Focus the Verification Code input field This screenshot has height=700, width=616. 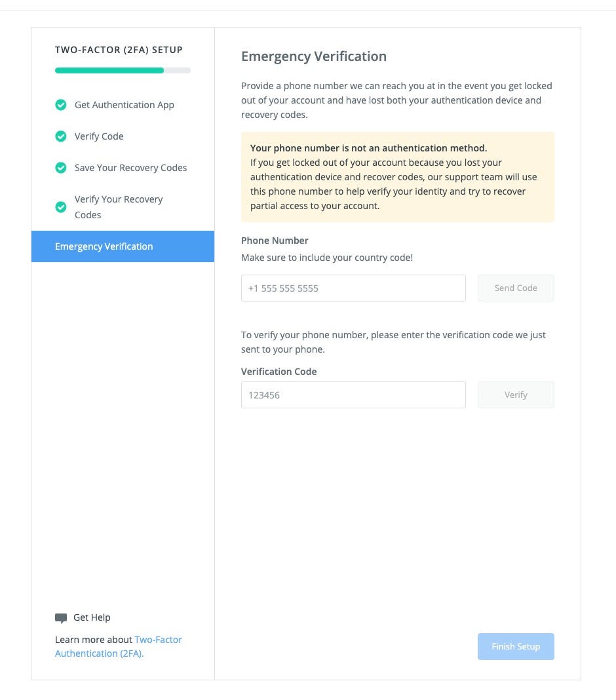point(353,395)
